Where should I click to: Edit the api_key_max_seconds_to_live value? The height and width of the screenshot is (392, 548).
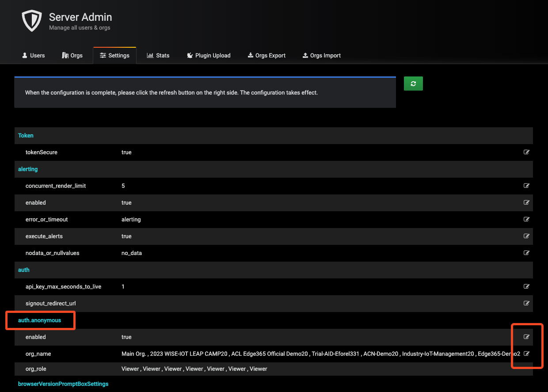pos(526,286)
